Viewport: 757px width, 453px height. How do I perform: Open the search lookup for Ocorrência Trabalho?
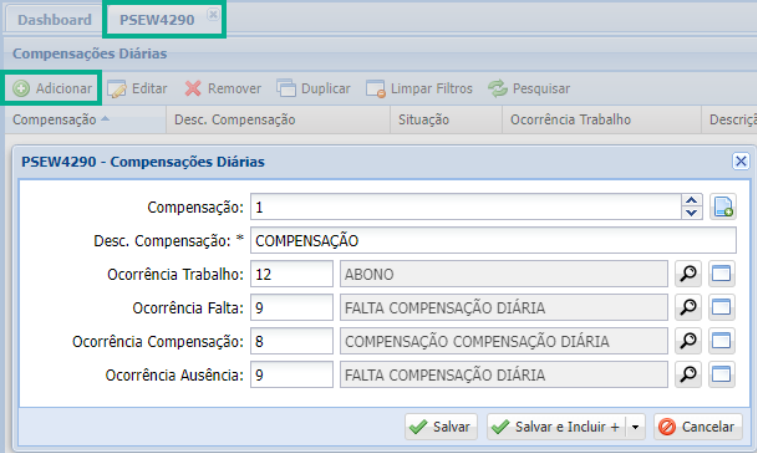click(x=688, y=274)
